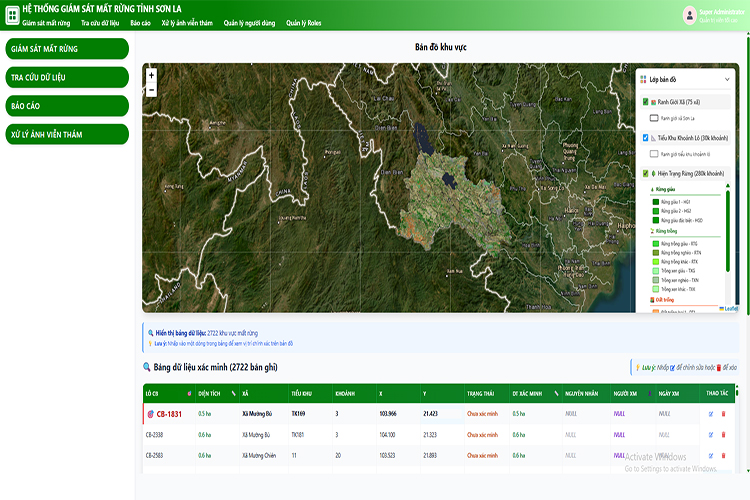This screenshot has width=750, height=500.
Task: Zoom in on the map
Action: [x=151, y=75]
